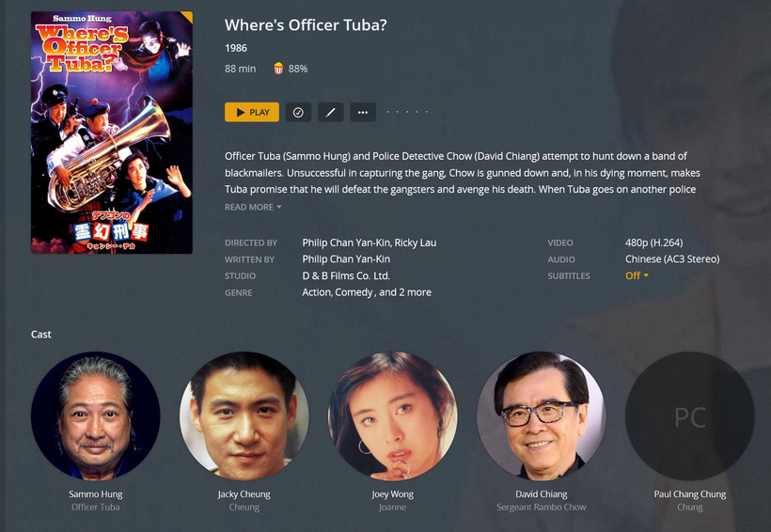Viewport: 771px width, 532px height.
Task: Mark the movie as watched
Action: [298, 112]
